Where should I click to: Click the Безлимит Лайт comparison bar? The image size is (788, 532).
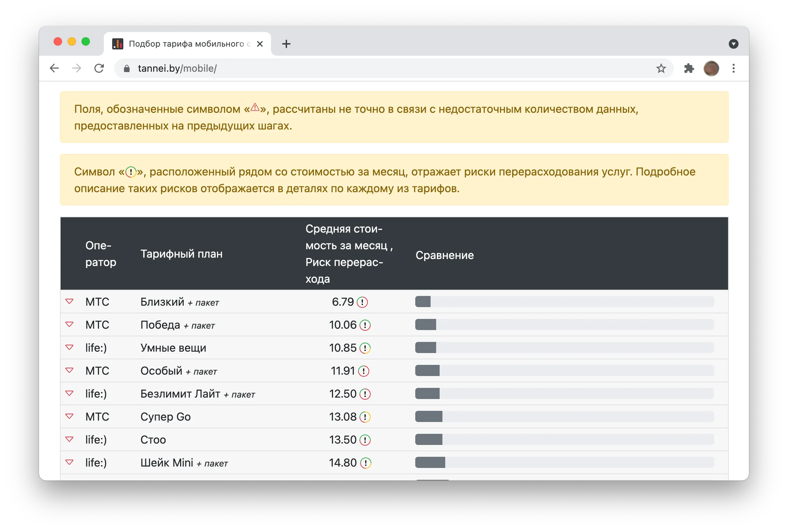pos(564,394)
